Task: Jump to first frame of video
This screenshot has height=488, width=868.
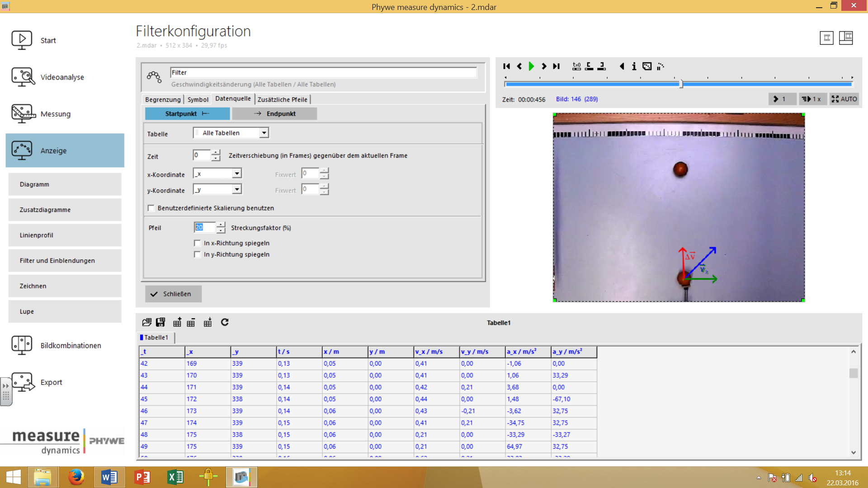Action: pyautogui.click(x=506, y=66)
